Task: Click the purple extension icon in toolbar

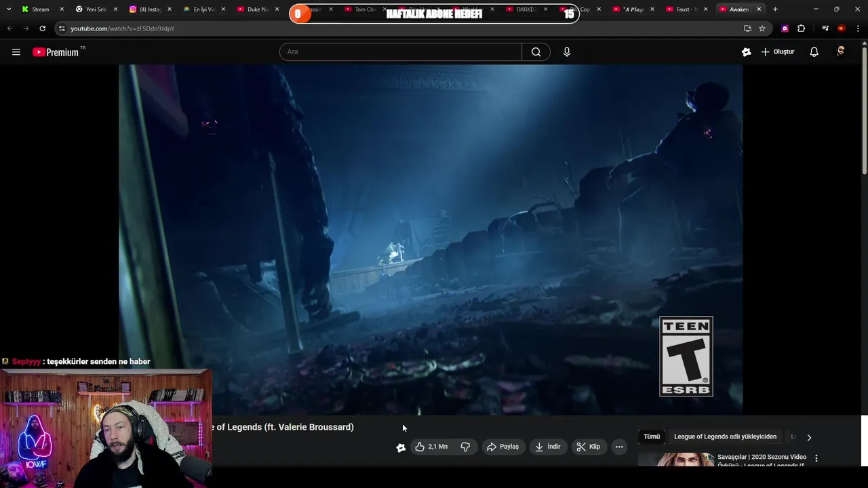Action: [785, 28]
